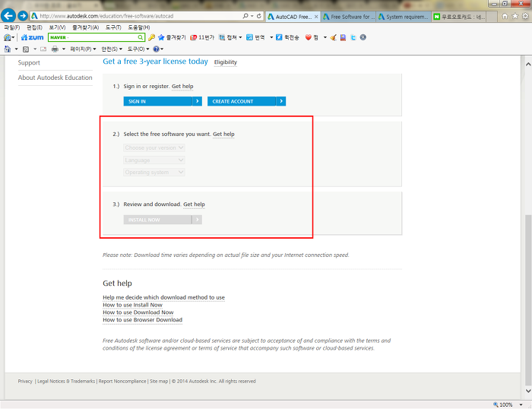
Task: Open the 도구(T) menu
Action: click(113, 27)
